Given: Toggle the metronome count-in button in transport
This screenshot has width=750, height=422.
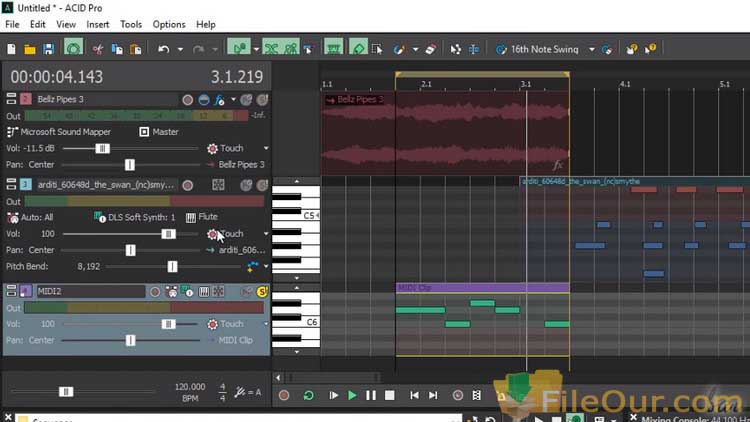Looking at the screenshot, I should tap(458, 395).
